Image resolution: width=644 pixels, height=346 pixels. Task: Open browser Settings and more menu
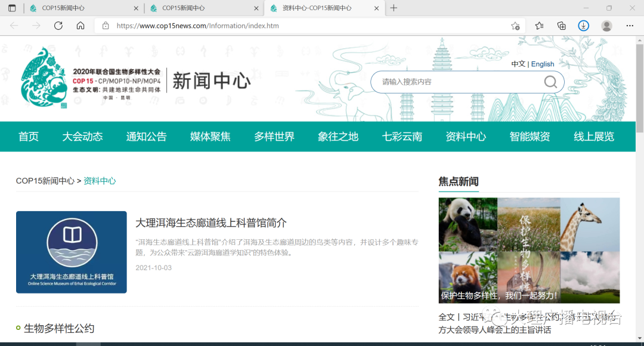tap(630, 26)
